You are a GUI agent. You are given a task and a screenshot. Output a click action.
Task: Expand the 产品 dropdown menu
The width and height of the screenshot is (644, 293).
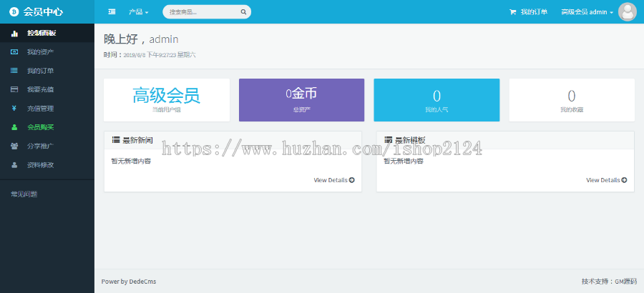[138, 12]
